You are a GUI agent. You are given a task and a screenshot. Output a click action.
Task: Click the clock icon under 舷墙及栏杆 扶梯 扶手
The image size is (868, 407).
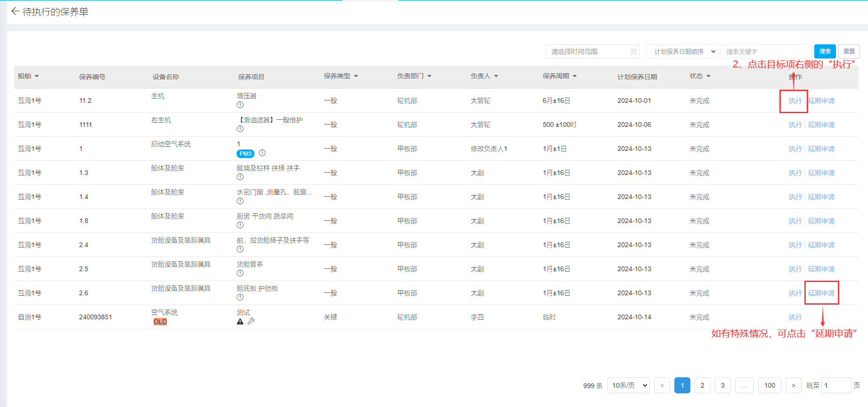pyautogui.click(x=240, y=177)
